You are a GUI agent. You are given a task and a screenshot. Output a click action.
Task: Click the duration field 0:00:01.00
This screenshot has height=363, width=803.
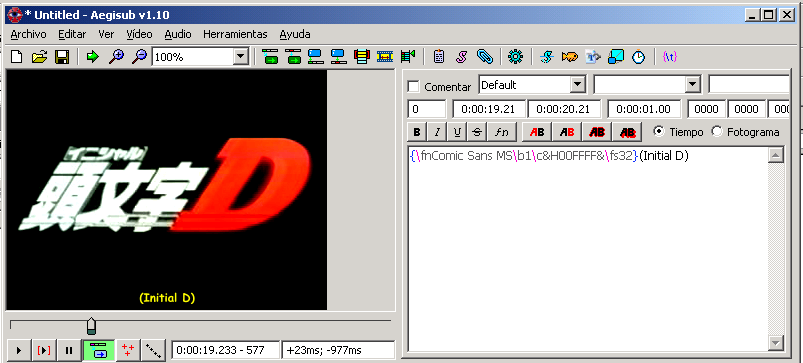click(x=644, y=109)
